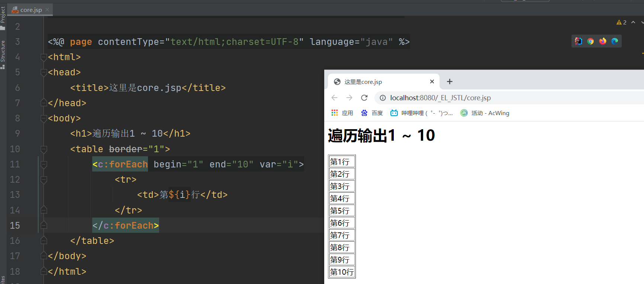The height and width of the screenshot is (284, 644).
Task: Toggle fold marker at </head> on line 7
Action: [x=44, y=103]
